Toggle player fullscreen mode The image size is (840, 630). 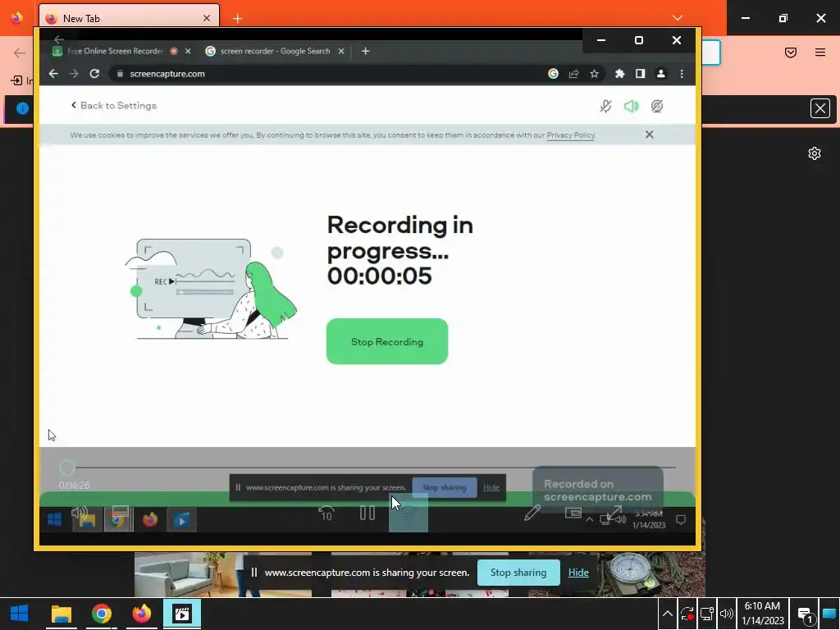tap(614, 513)
